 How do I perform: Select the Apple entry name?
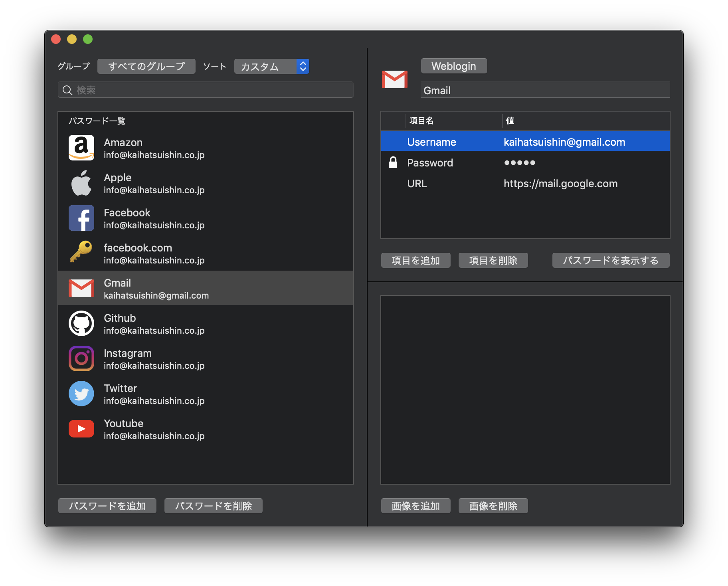coord(117,178)
